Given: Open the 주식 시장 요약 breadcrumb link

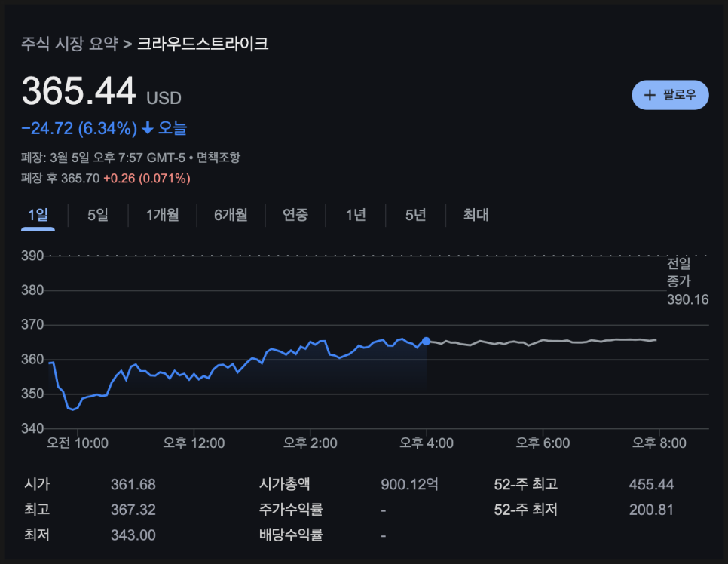Looking at the screenshot, I should coord(69,44).
